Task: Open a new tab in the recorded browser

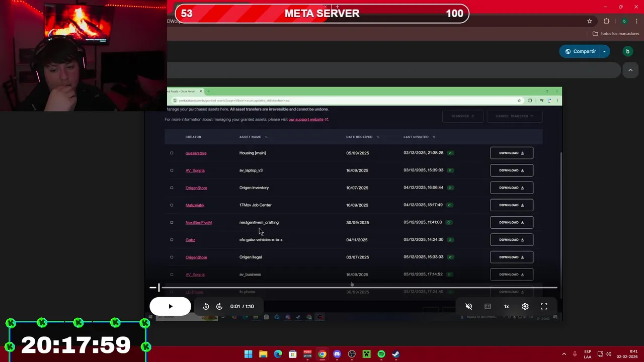Action: click(x=208, y=91)
